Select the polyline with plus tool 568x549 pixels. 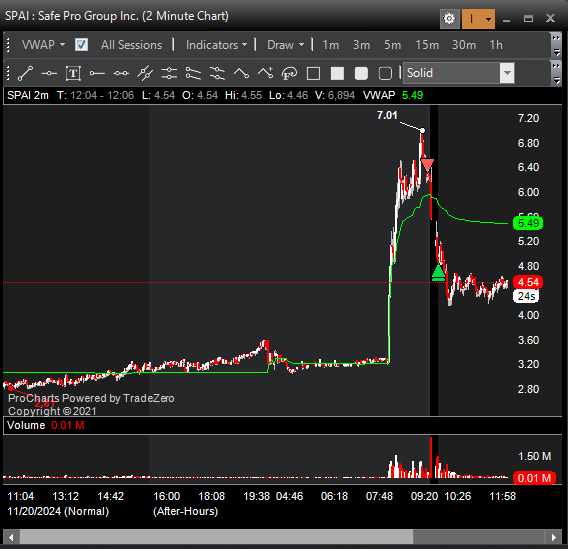265,73
